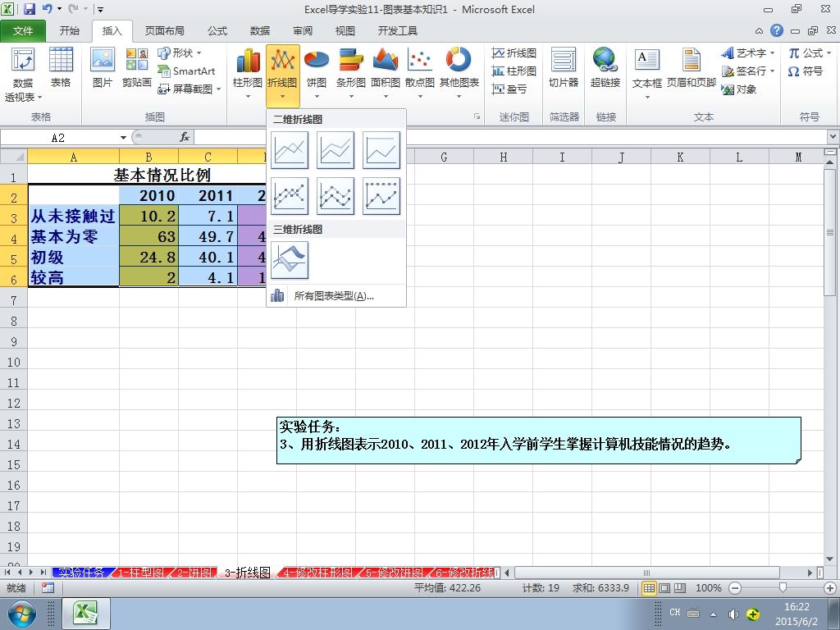Switch to Normal view in status bar
Viewport: 840px width, 630px height.
649,587
